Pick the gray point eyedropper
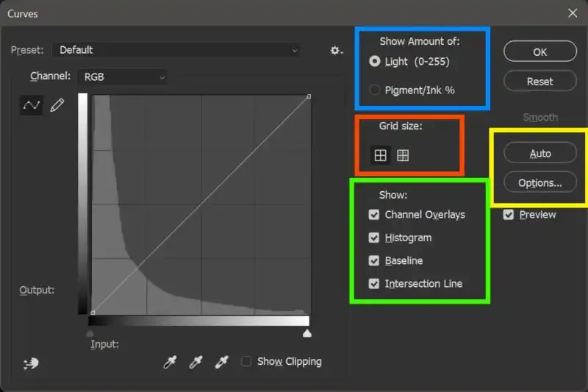 pos(196,362)
